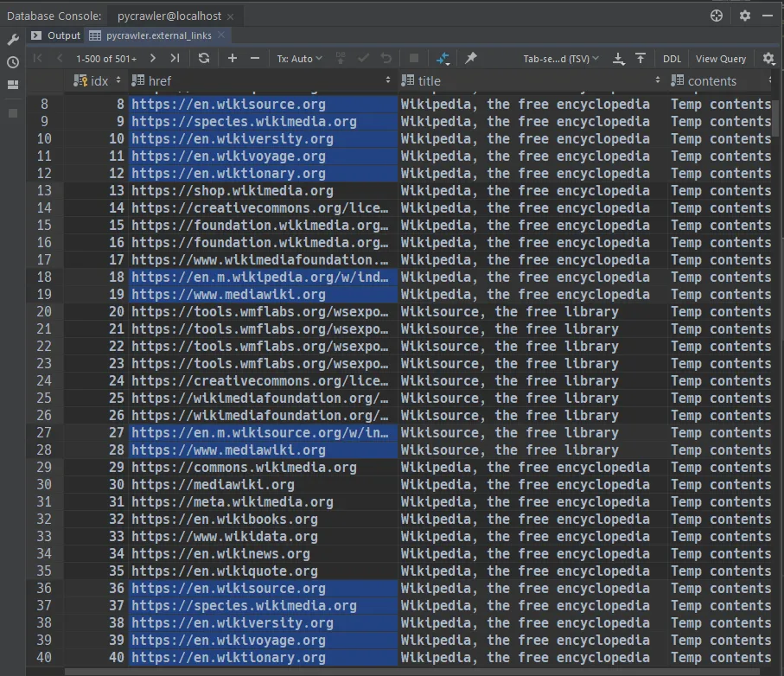784x676 pixels.
Task: Switch to the Output tab
Action: (55, 35)
